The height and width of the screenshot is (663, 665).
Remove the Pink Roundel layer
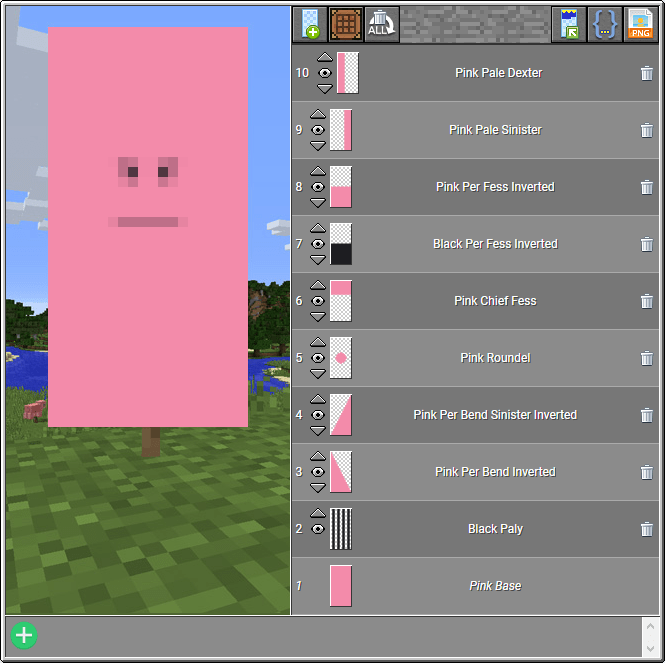646,358
